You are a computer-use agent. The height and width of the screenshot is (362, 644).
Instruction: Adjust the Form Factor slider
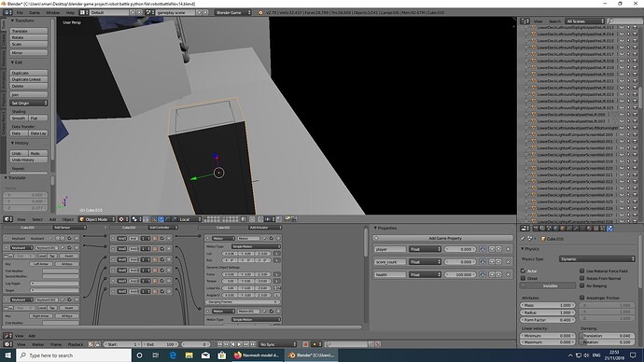point(548,320)
